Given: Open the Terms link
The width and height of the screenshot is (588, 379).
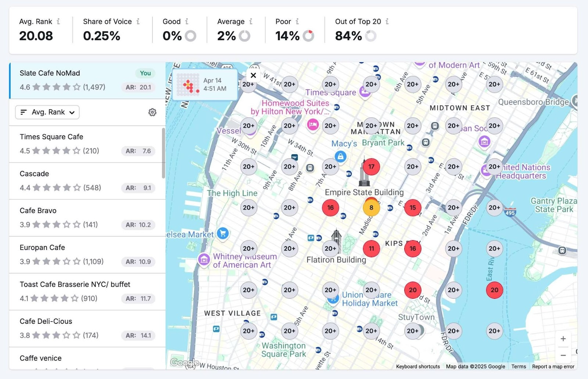Looking at the screenshot, I should [x=519, y=366].
